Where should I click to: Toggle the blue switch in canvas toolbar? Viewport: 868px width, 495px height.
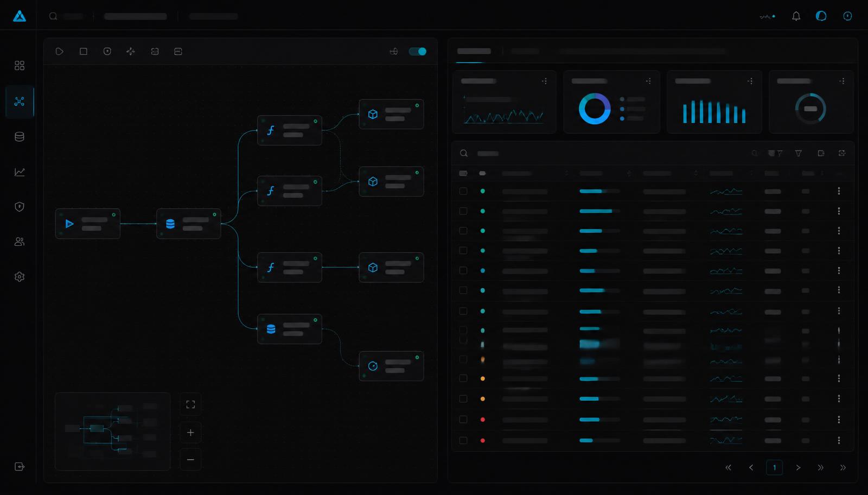coord(418,52)
